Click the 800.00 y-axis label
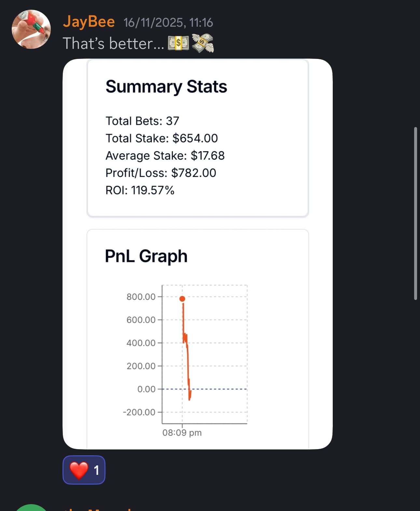 (x=141, y=297)
